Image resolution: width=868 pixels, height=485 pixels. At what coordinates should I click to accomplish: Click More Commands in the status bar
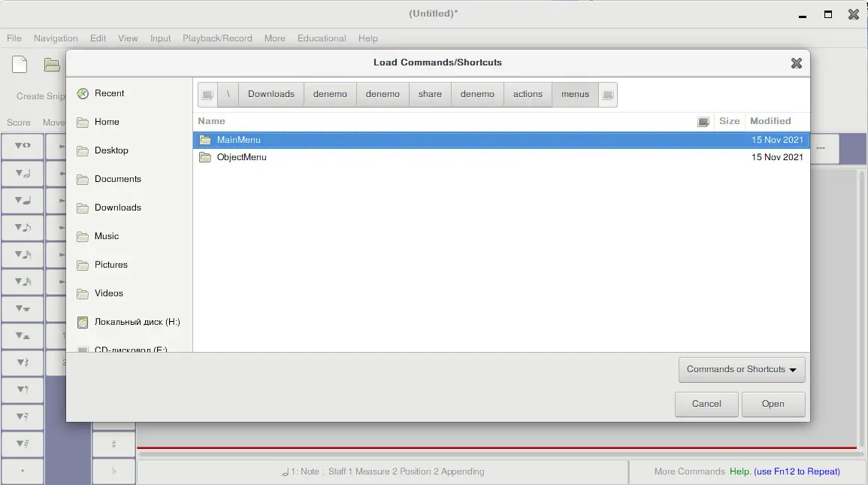pos(690,471)
